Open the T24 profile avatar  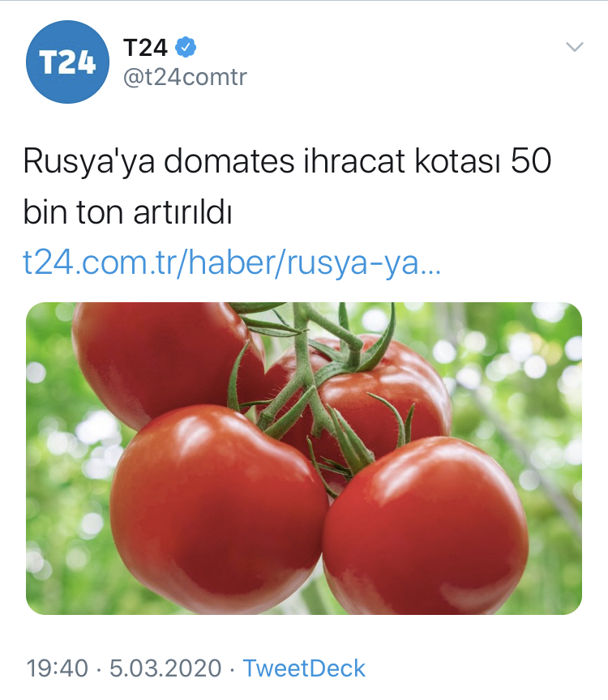coord(67,62)
